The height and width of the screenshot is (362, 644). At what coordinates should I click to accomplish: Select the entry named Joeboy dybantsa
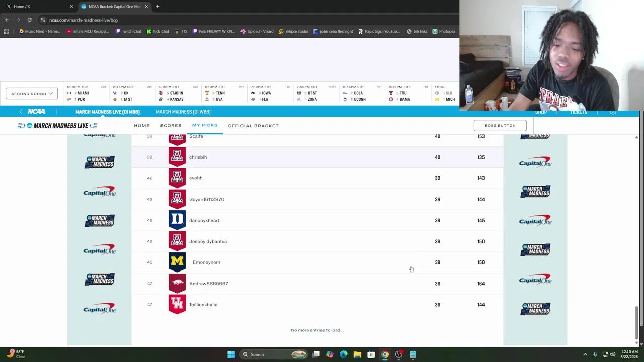click(x=208, y=241)
